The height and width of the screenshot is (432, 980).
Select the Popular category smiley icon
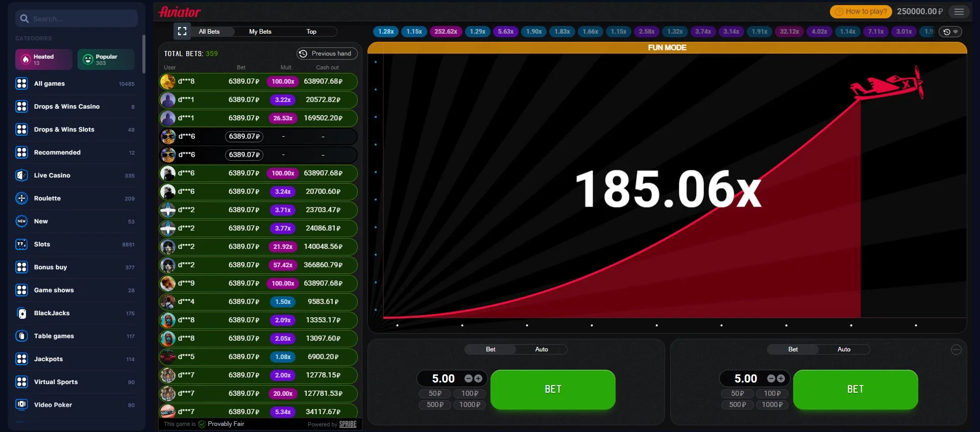pyautogui.click(x=88, y=60)
